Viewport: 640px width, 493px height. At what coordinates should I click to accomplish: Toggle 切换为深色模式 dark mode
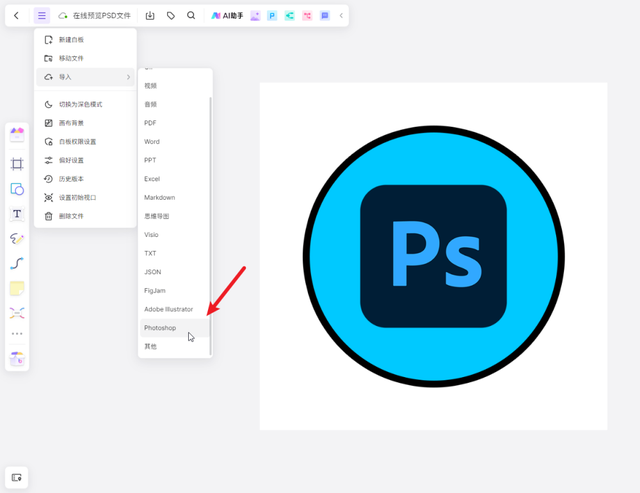pos(85,104)
